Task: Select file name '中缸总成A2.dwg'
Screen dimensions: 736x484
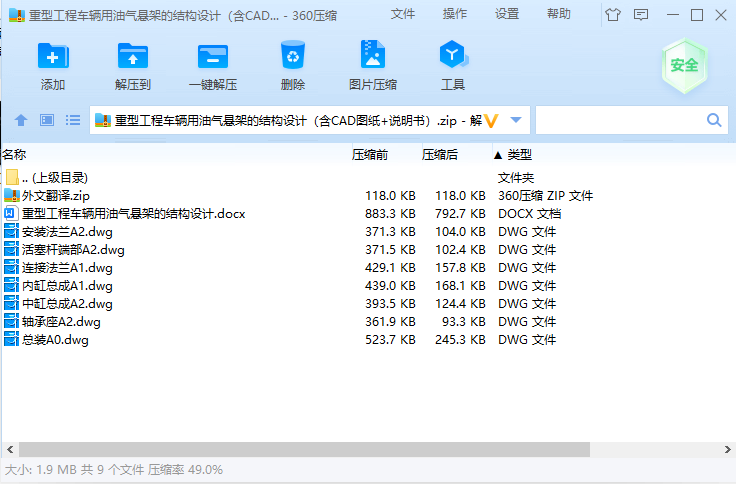Action: pos(67,304)
